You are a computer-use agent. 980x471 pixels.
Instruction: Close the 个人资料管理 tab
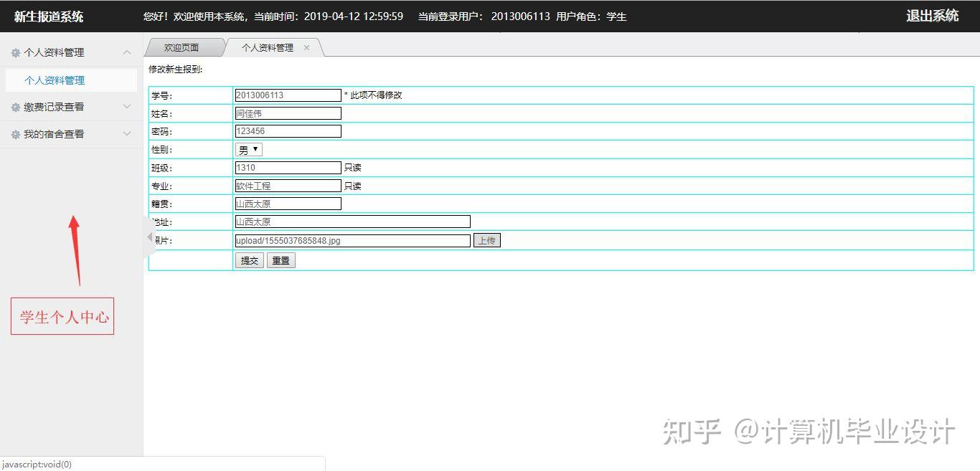point(306,47)
